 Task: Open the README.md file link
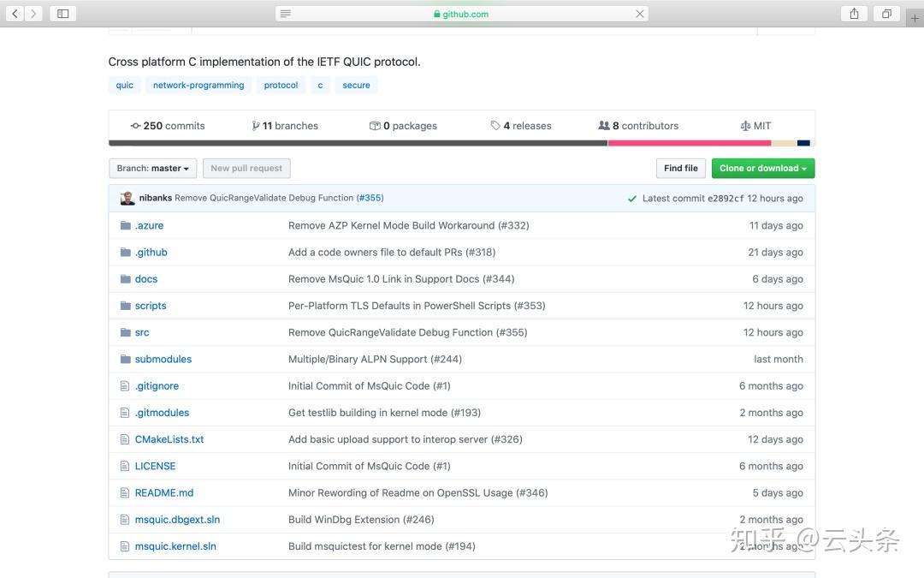coord(164,493)
